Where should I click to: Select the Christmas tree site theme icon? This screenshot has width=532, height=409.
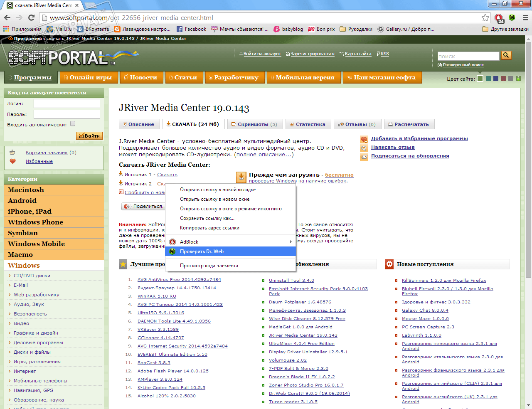tap(518, 79)
